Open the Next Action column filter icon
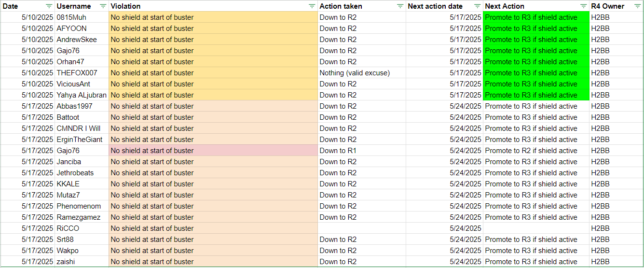644x268 pixels. pos(584,6)
